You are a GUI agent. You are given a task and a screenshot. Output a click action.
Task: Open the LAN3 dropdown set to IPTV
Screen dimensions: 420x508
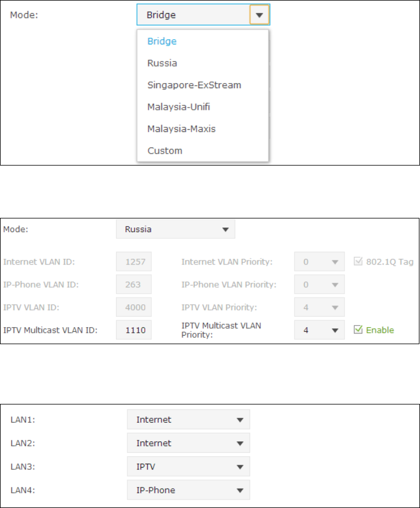(x=188, y=466)
